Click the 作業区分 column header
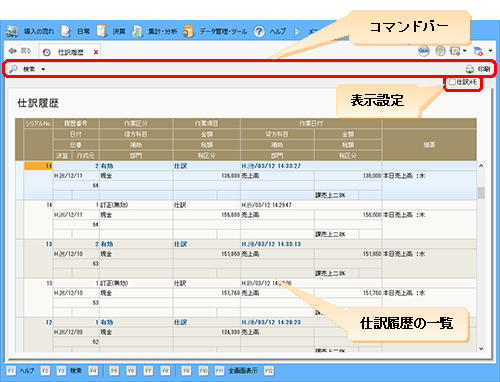 136,123
